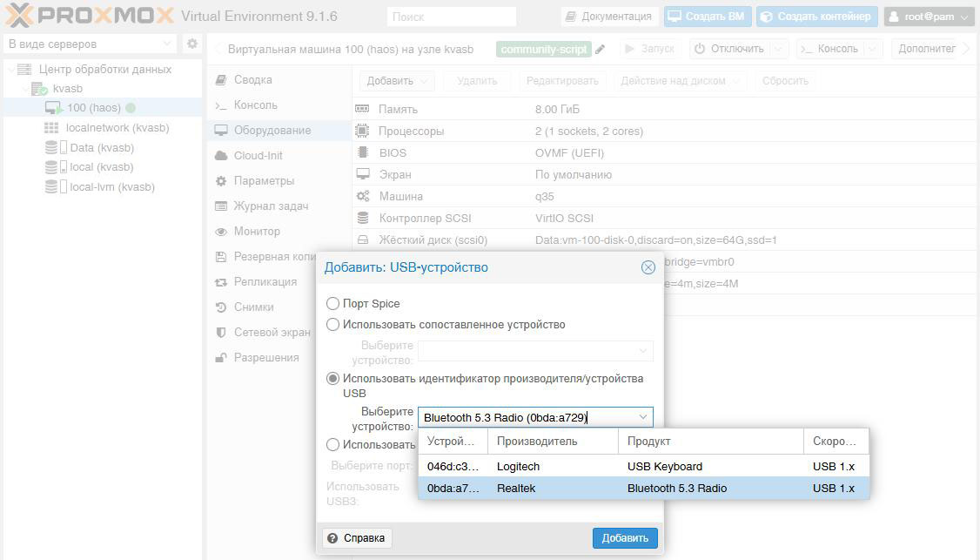Screen dimensions: 980x560
Task: Click the Производитель column header
Action: point(553,442)
